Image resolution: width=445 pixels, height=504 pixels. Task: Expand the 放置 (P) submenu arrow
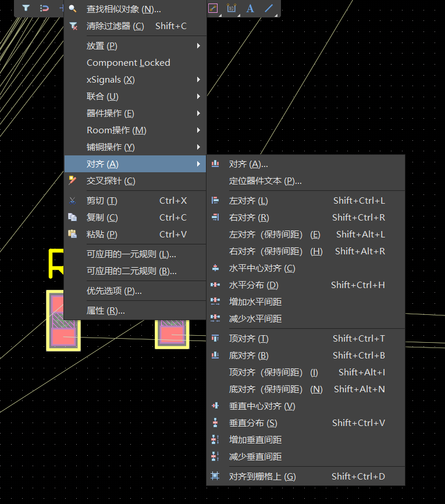pos(198,46)
